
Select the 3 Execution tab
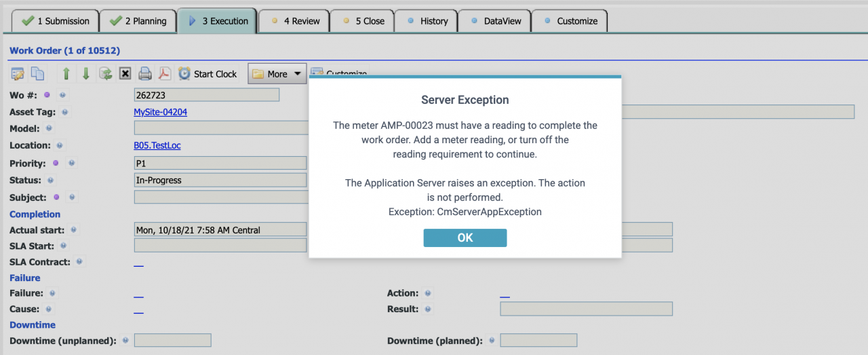pos(217,20)
